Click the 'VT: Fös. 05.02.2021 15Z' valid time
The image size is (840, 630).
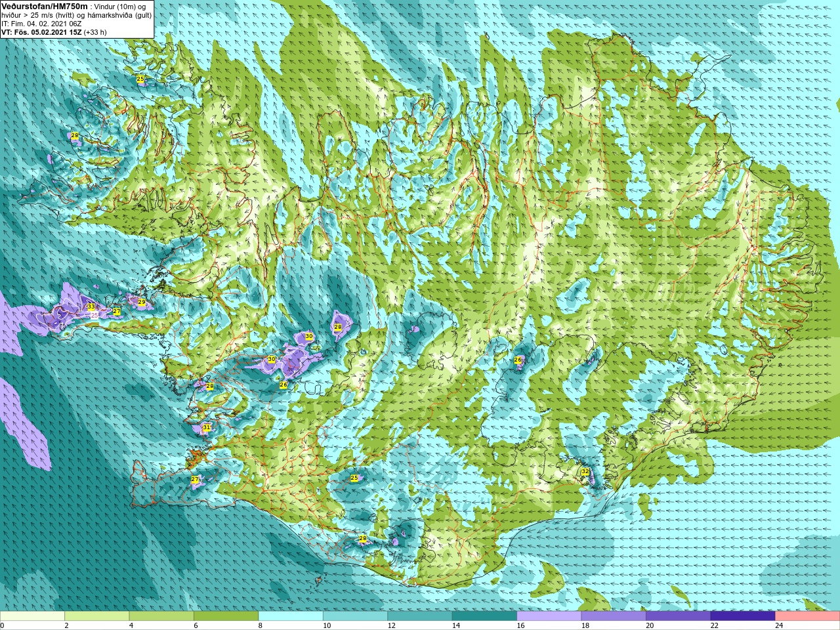click(42, 32)
